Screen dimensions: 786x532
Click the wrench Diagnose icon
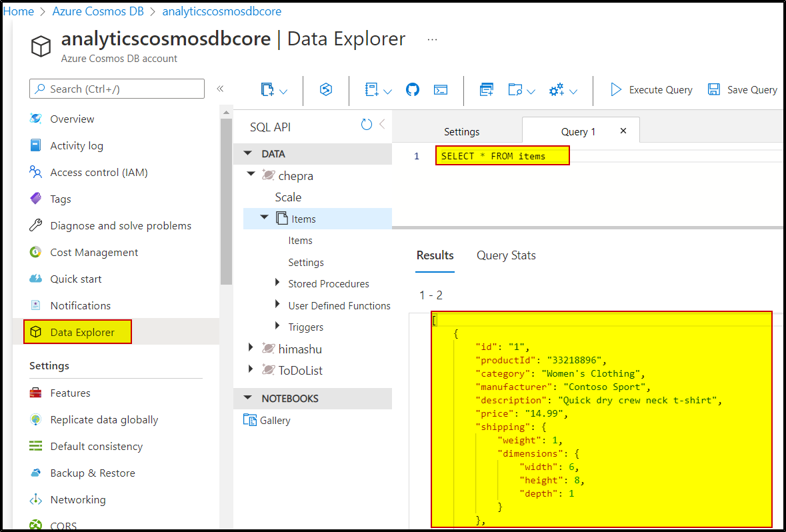35,225
